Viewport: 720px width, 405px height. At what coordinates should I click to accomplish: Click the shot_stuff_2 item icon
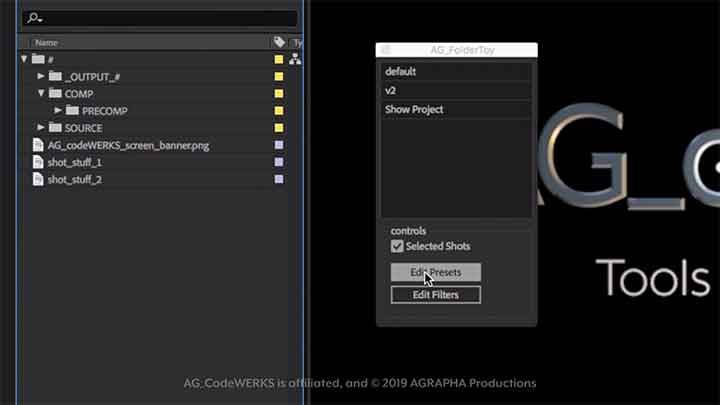coord(38,179)
